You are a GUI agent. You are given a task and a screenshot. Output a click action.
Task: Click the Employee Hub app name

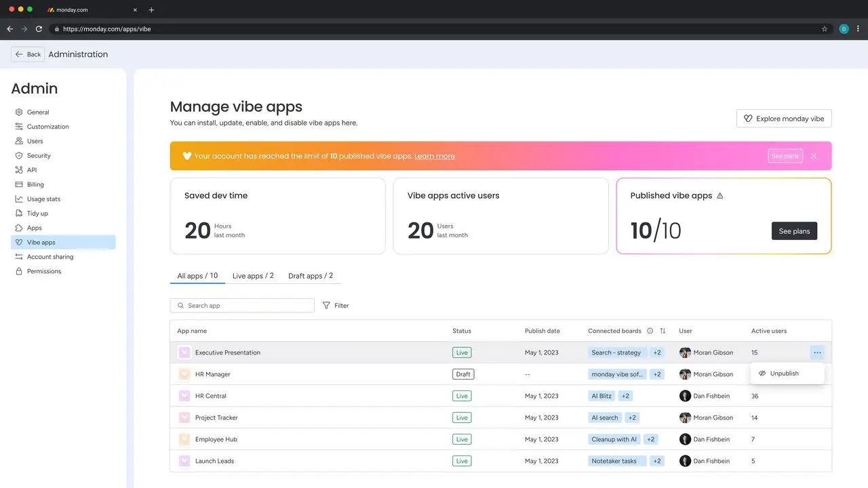(216, 439)
